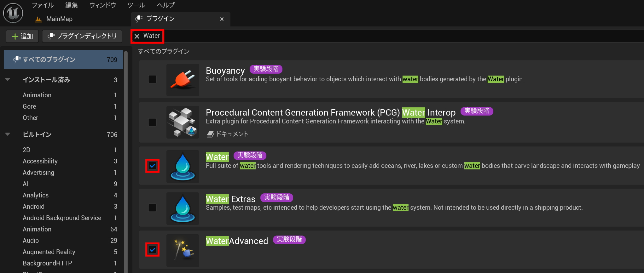The height and width of the screenshot is (273, 644).
Task: Click the Water plugin droplet icon
Action: point(183,167)
